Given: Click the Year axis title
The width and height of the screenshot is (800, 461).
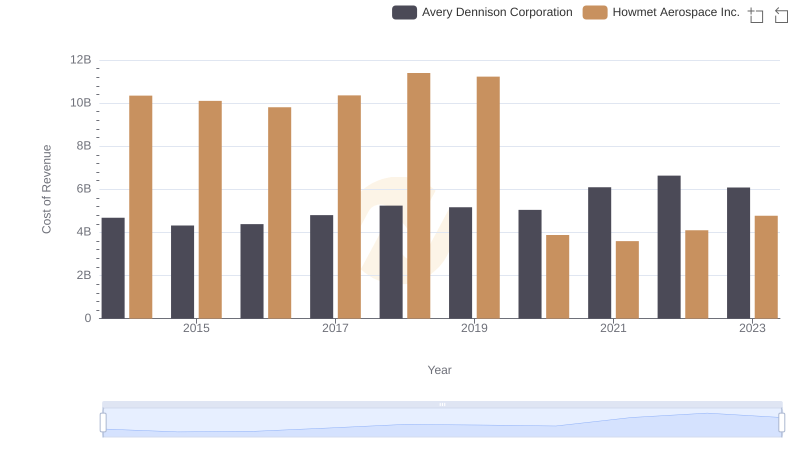Looking at the screenshot, I should (x=439, y=370).
